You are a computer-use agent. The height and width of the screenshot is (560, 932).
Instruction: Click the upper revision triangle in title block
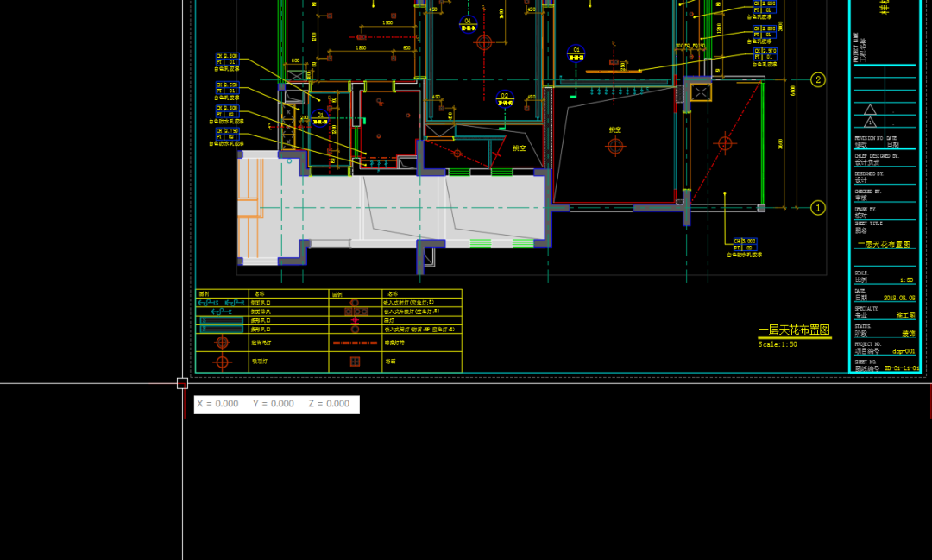870,110
